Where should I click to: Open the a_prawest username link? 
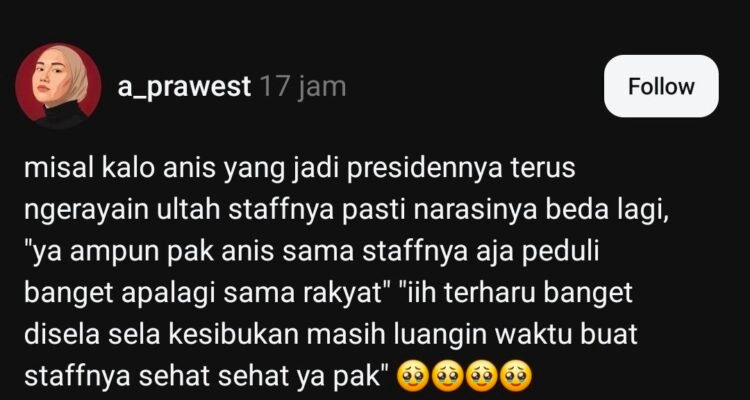[184, 87]
